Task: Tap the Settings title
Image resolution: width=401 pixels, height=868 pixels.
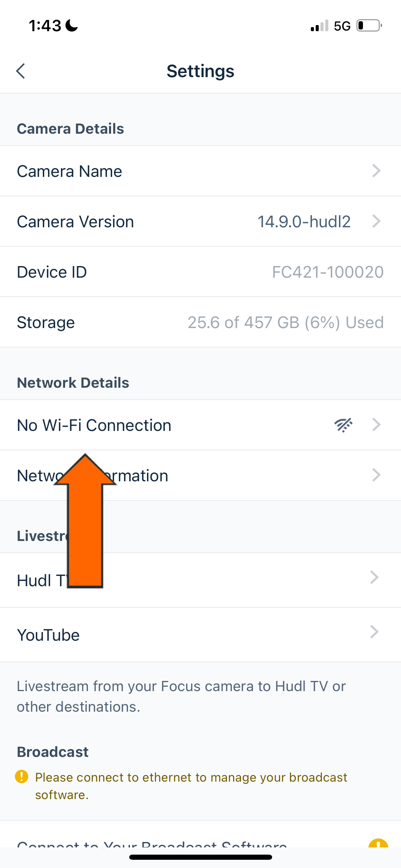Action: (x=200, y=71)
